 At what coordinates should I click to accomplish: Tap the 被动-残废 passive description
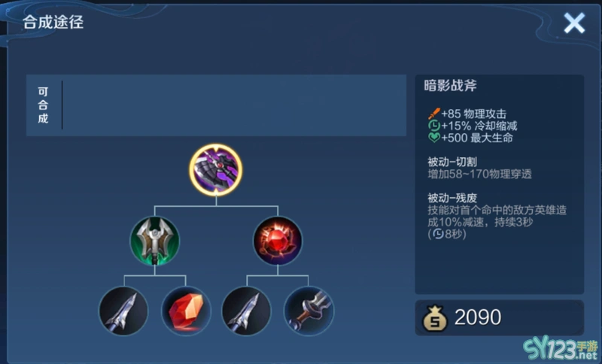pyautogui.click(x=497, y=216)
